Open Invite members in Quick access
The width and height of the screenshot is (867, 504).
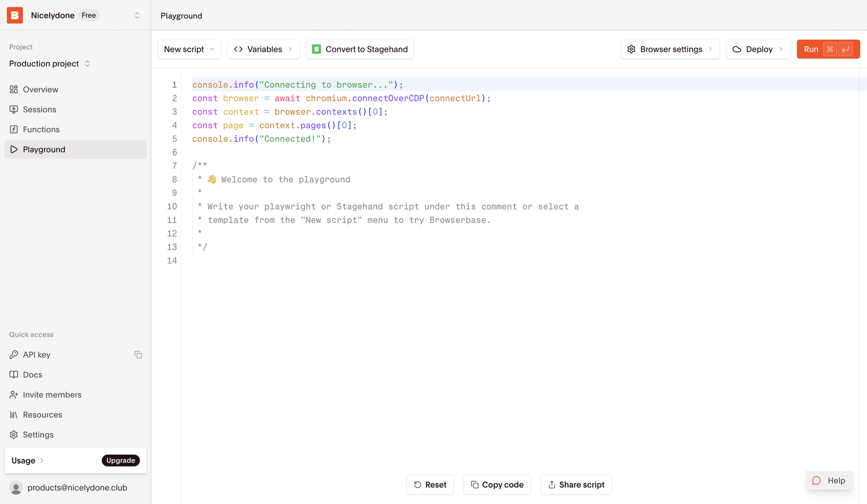click(76, 395)
